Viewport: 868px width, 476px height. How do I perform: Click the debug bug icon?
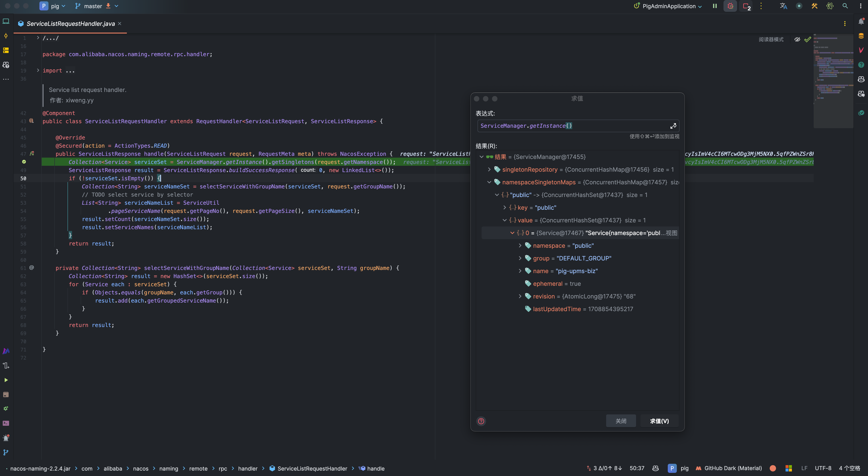[730, 6]
